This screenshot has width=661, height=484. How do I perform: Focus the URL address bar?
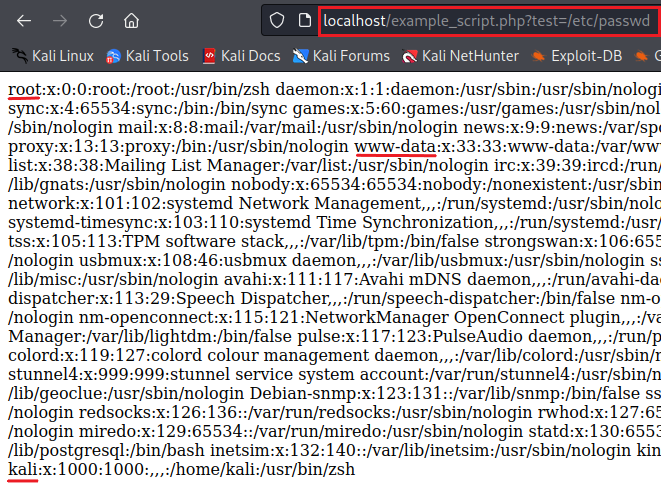tap(487, 21)
